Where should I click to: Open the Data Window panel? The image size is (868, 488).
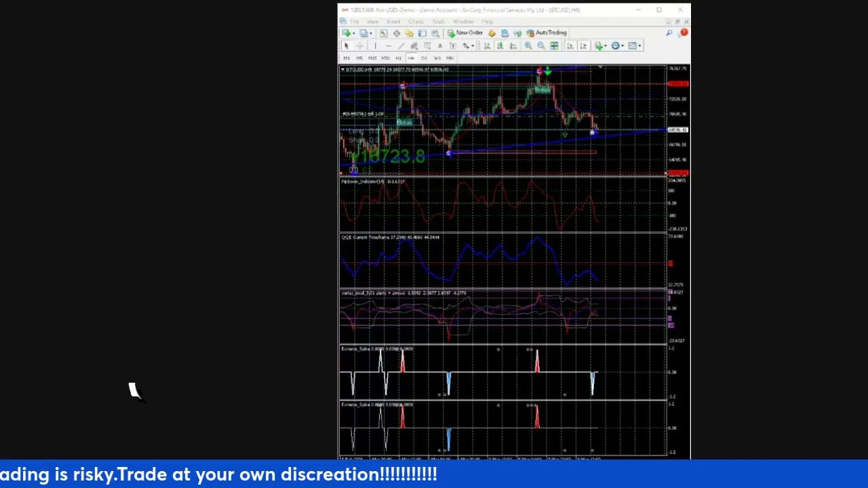click(397, 33)
